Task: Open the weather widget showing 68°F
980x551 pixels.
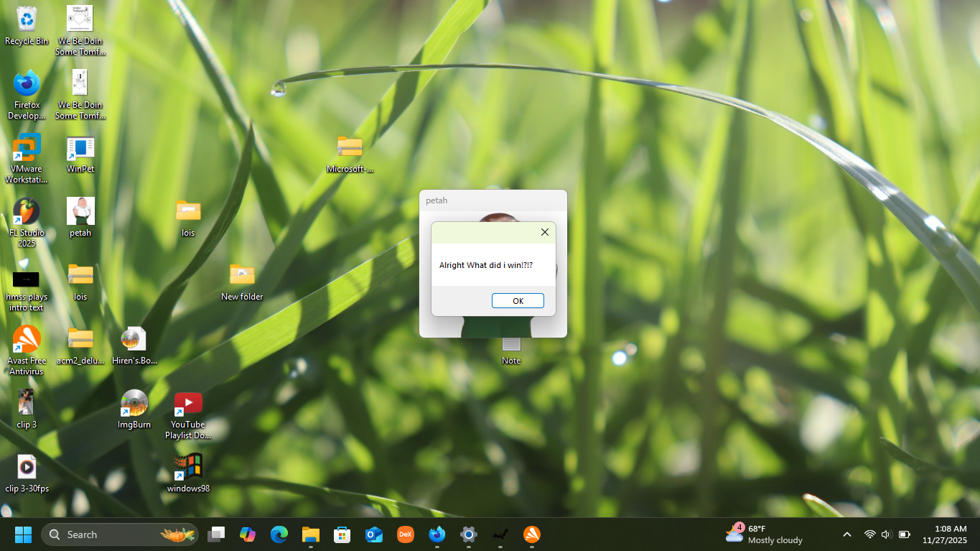Action: [764, 534]
